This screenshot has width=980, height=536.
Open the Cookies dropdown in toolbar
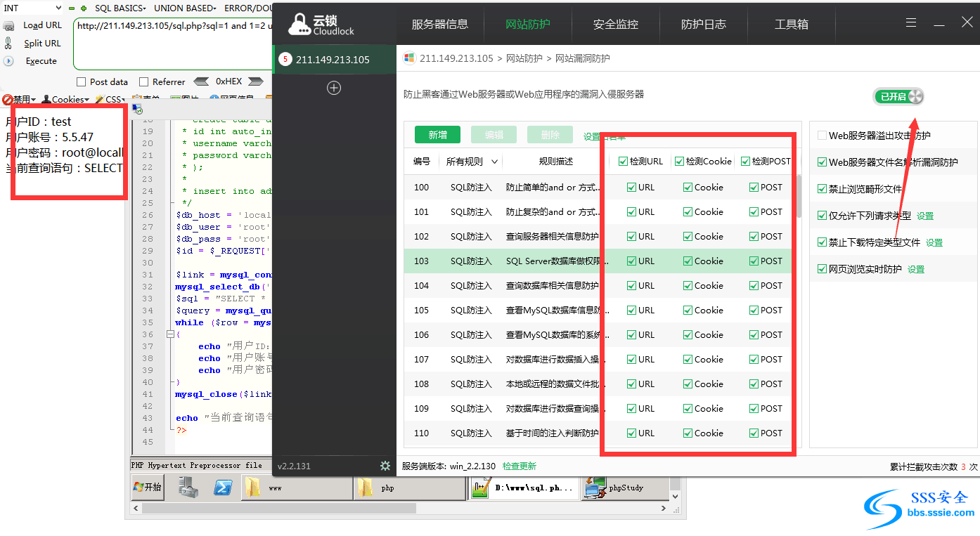tap(65, 99)
